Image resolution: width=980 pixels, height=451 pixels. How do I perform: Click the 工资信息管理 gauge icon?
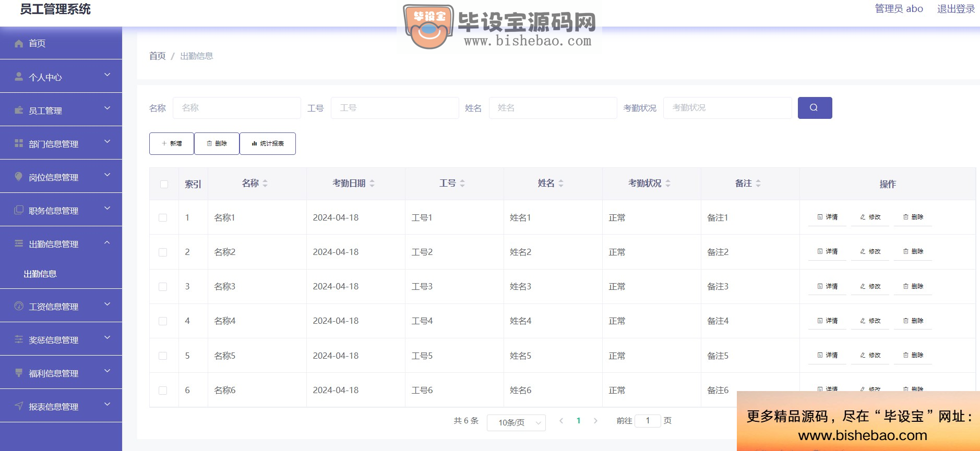pyautogui.click(x=19, y=306)
